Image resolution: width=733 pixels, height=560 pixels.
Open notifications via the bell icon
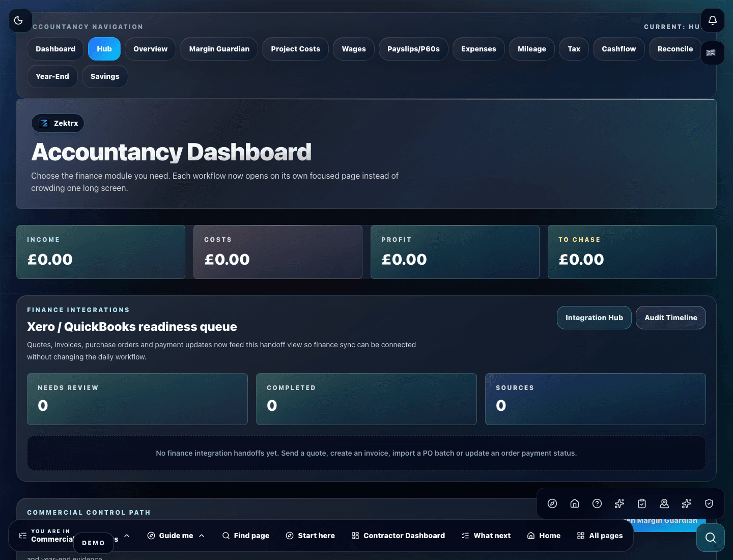[x=713, y=20]
